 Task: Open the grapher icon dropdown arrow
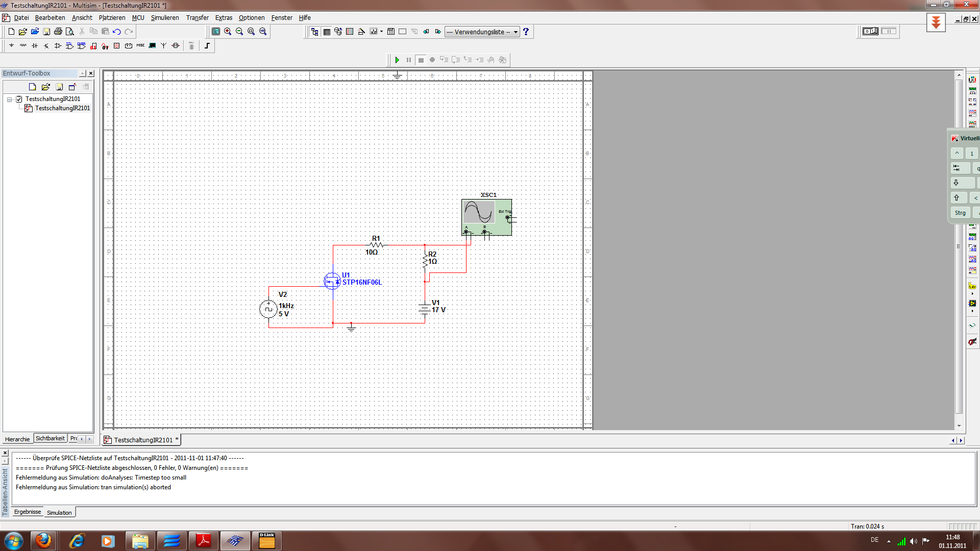pyautogui.click(x=381, y=32)
